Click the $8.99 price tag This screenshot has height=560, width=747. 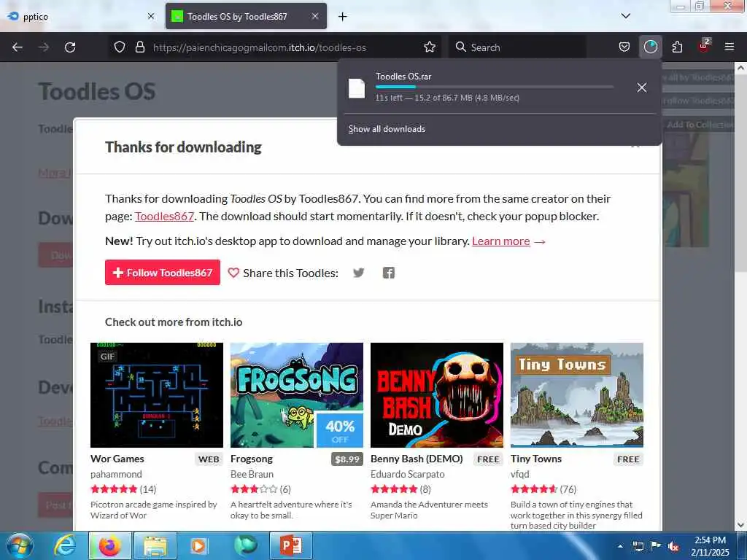[347, 459]
